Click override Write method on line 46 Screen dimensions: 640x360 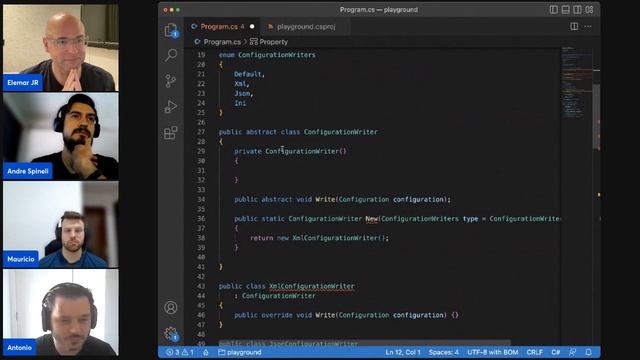pos(346,315)
